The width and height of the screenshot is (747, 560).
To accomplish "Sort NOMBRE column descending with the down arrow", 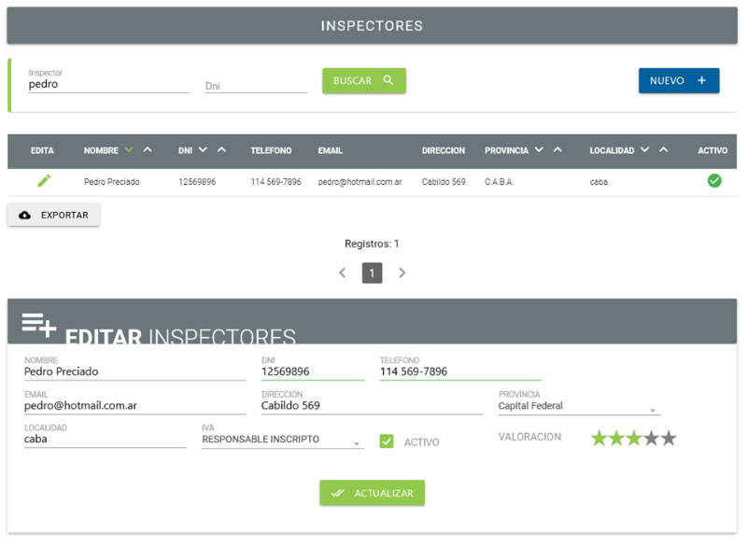I will coord(129,150).
